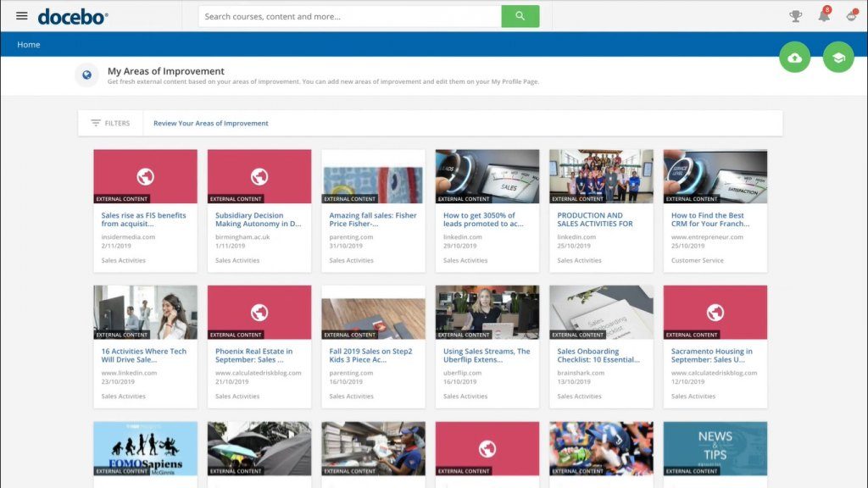
Task: Click the search courses input field
Action: click(x=349, y=16)
